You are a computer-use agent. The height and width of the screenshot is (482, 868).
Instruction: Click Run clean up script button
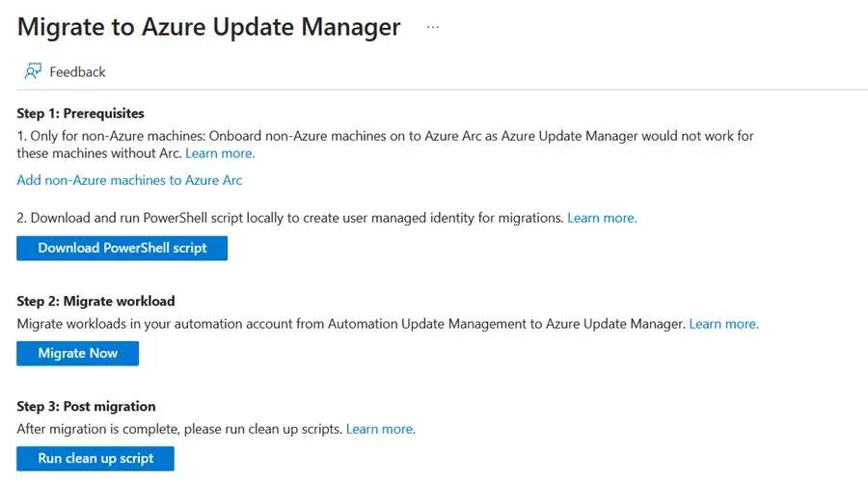(x=95, y=458)
